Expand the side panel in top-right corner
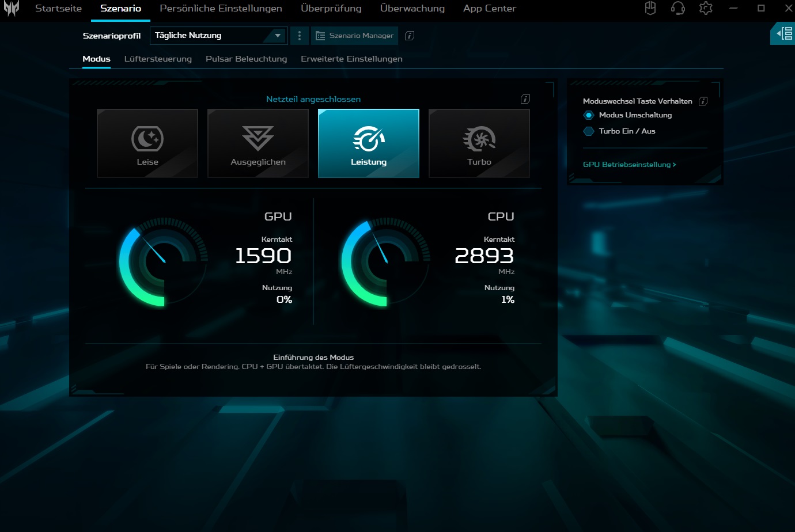 (783, 34)
